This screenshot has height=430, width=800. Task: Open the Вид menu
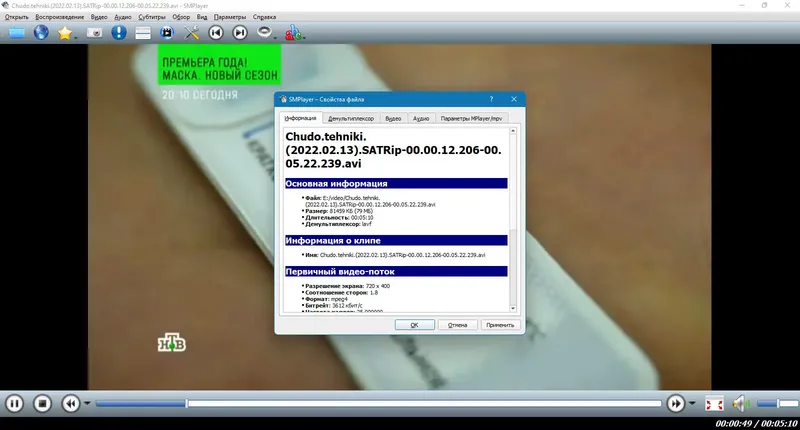(x=202, y=17)
